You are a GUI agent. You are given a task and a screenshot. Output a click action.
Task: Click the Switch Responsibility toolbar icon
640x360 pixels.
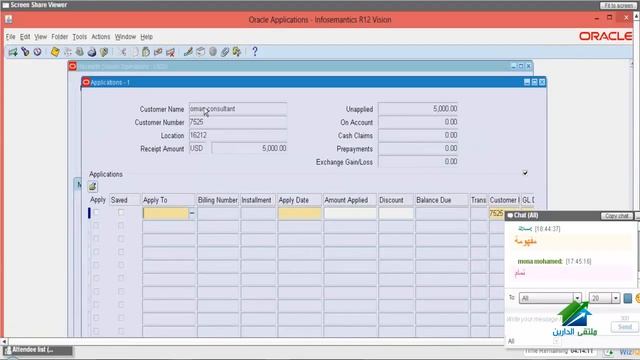[x=80, y=52]
